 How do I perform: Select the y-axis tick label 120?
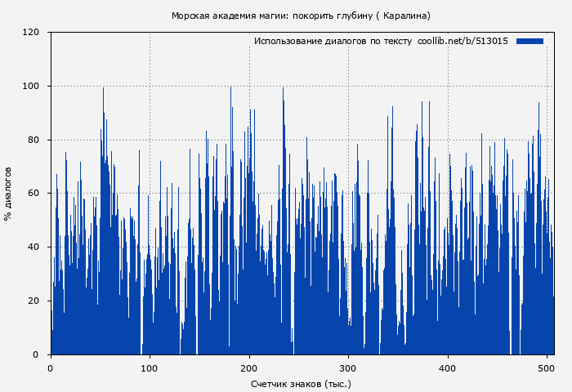(x=31, y=33)
